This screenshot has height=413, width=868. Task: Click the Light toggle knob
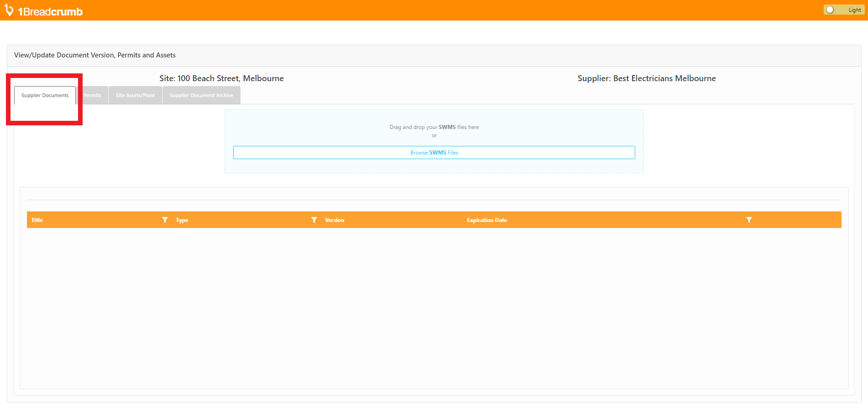[829, 9]
